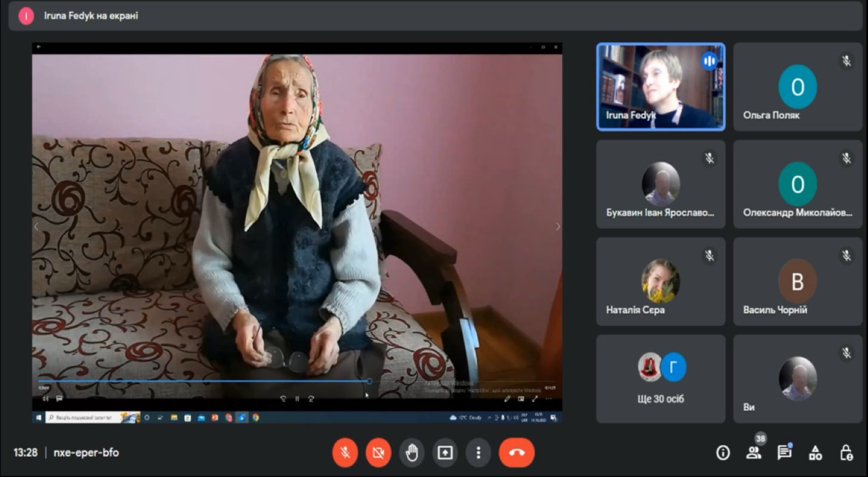
Task: Skip forward in the shared video
Action: pyautogui.click(x=311, y=399)
